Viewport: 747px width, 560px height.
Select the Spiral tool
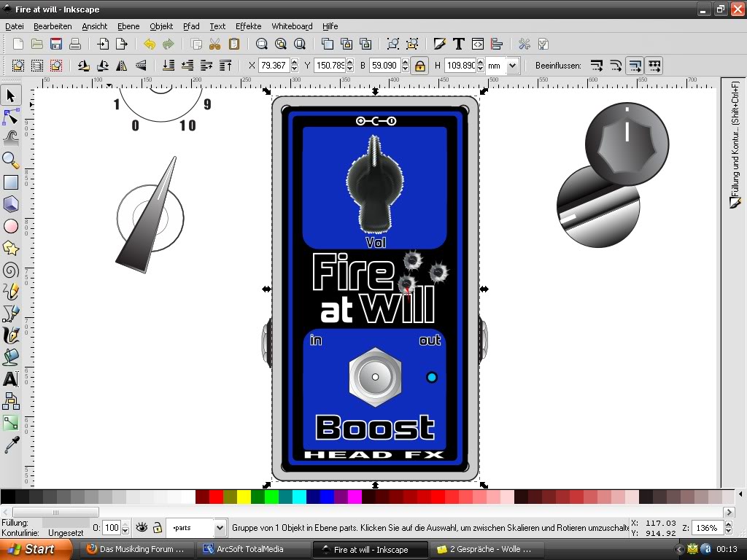(x=10, y=270)
